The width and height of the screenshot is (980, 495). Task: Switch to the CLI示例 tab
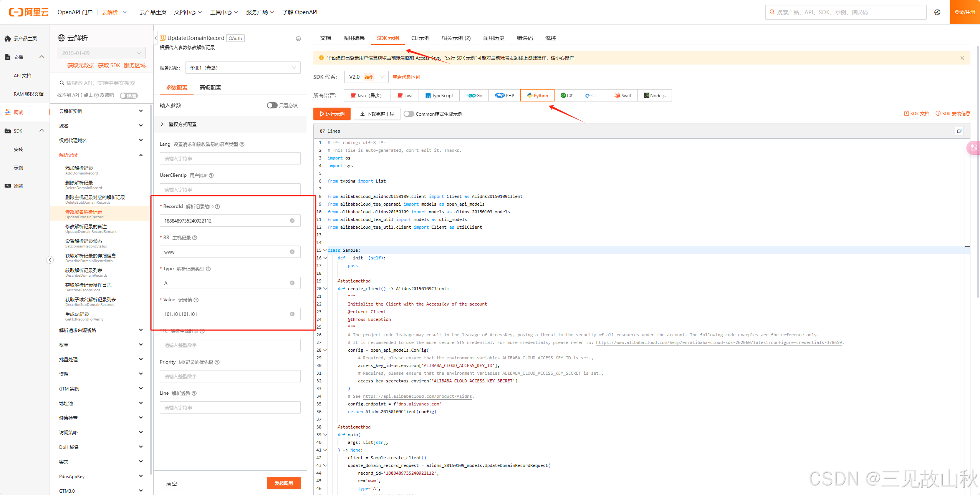click(x=420, y=38)
